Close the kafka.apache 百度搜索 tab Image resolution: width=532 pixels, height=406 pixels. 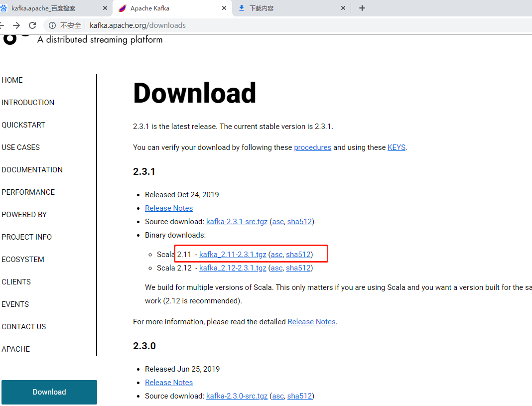click(105, 8)
